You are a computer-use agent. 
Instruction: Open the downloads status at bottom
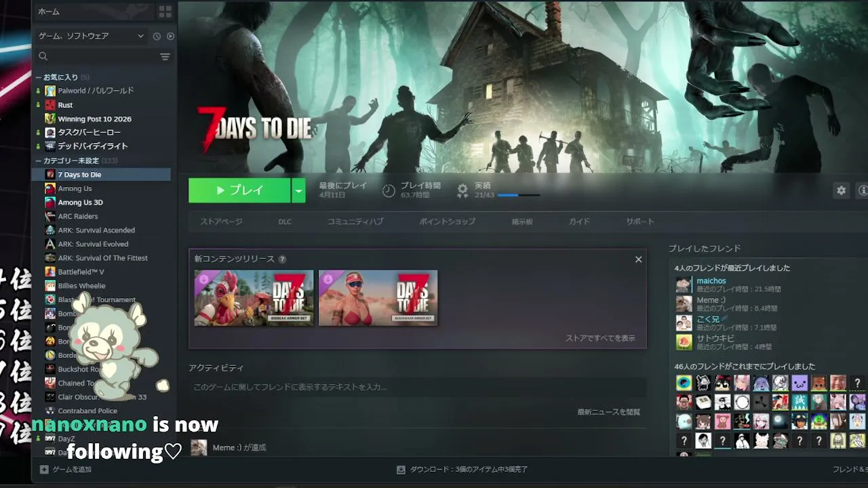[x=462, y=469]
